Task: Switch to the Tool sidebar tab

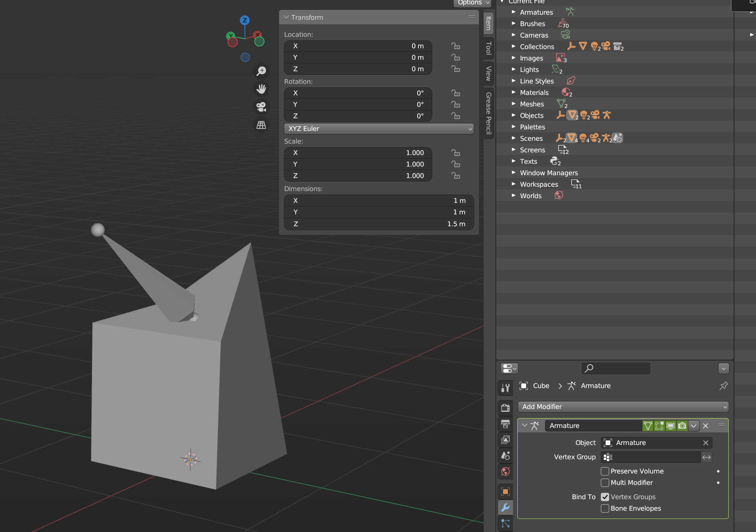Action: tap(488, 48)
